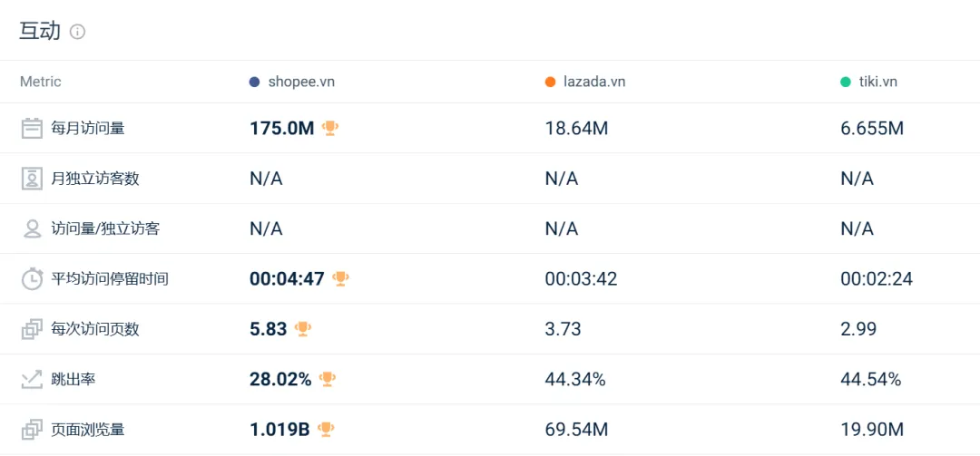Image resolution: width=980 pixels, height=456 pixels.
Task: Click lazada.vn N/A in 月独立访客数 row
Action: click(562, 179)
